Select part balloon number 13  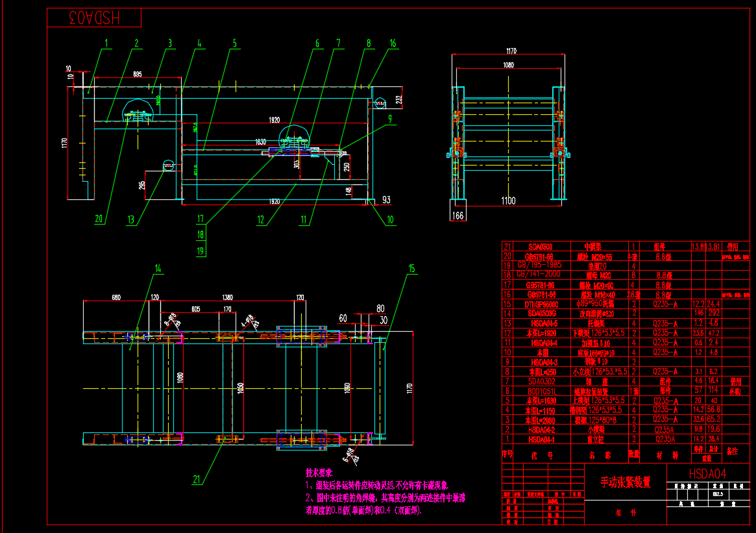coord(132,220)
